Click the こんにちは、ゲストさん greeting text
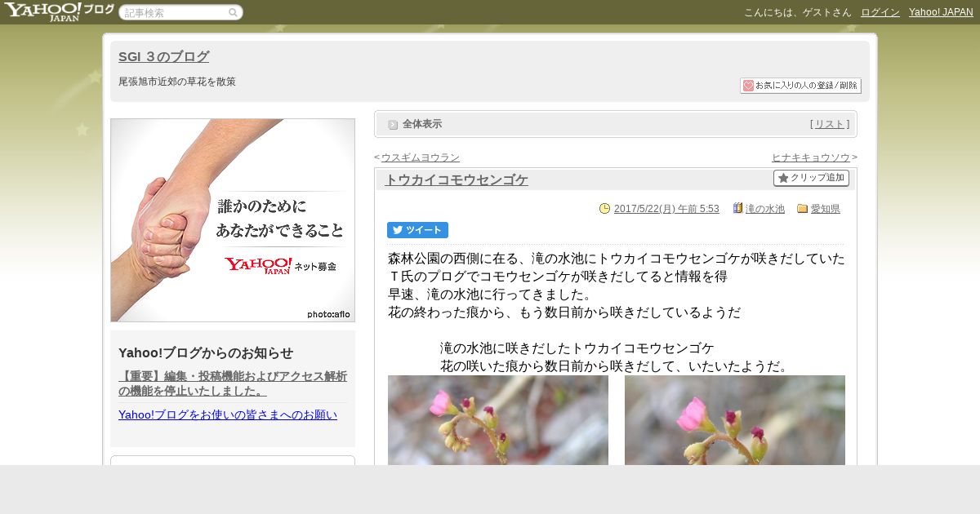Viewport: 980px width, 514px height. [x=798, y=12]
